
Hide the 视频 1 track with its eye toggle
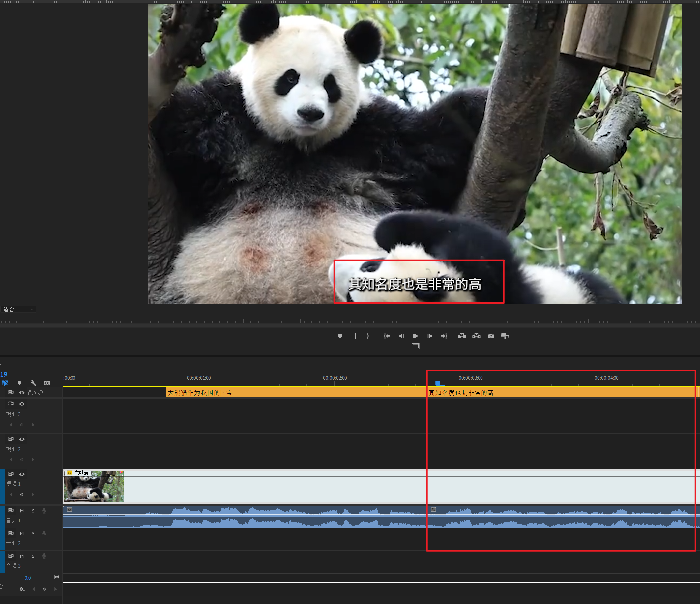coord(22,474)
